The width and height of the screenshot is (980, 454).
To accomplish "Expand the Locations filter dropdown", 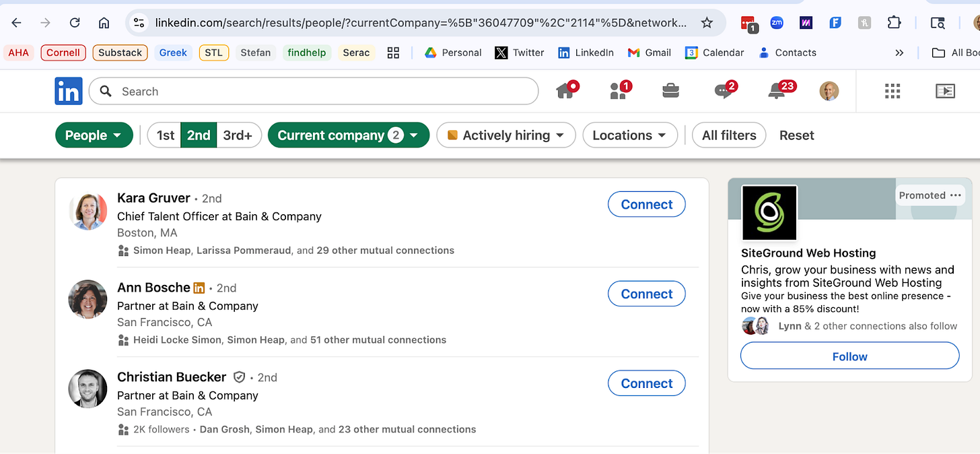I will [x=629, y=135].
